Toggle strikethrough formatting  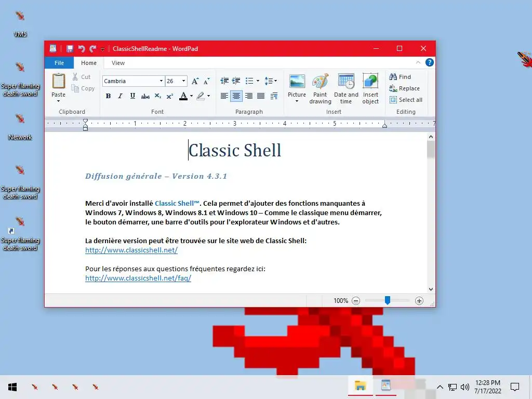click(145, 96)
